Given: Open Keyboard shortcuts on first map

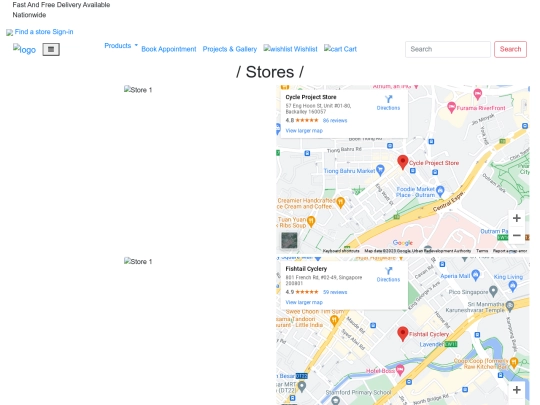Looking at the screenshot, I should coord(341,251).
